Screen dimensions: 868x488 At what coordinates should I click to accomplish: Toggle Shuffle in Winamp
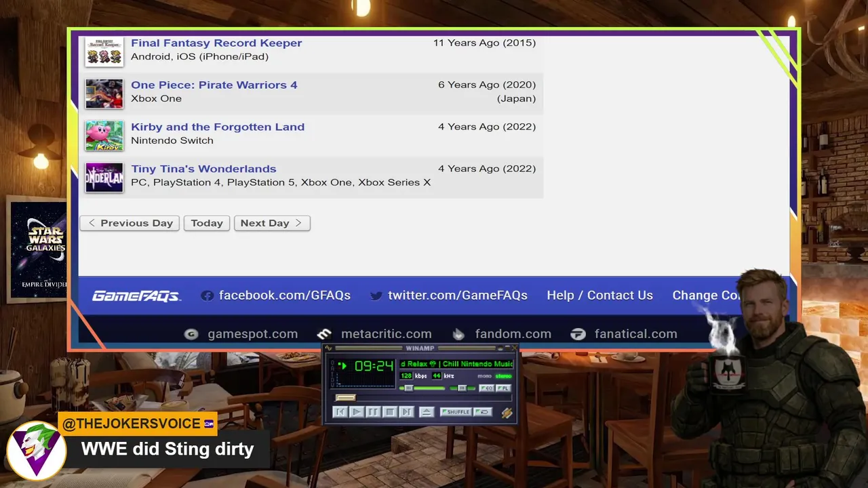[456, 412]
